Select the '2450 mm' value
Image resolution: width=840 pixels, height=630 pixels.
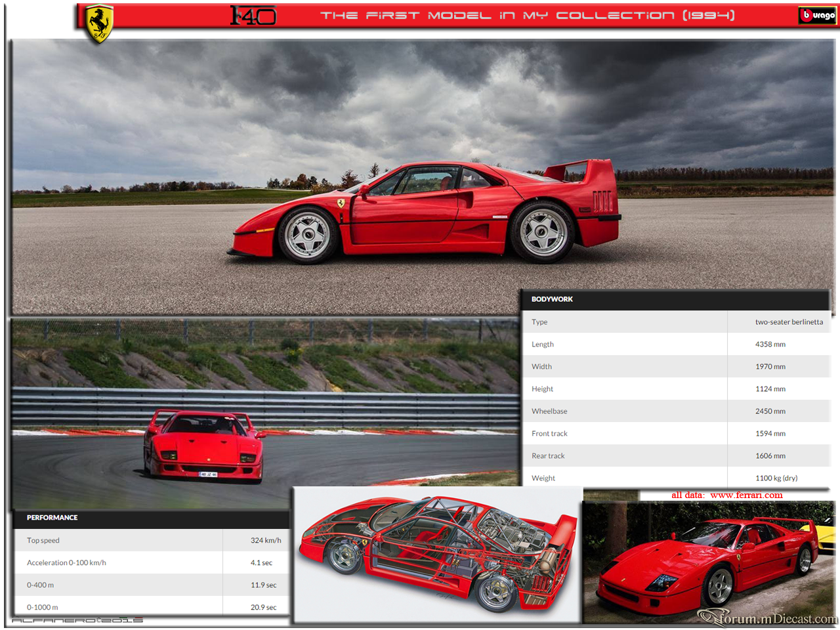tap(770, 411)
